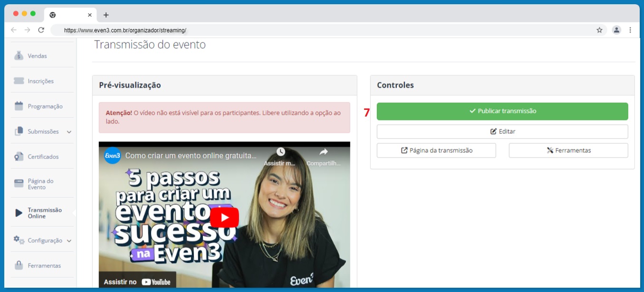Image resolution: width=644 pixels, height=292 pixels.
Task: Click the Página do Evento icon
Action: pyautogui.click(x=19, y=184)
